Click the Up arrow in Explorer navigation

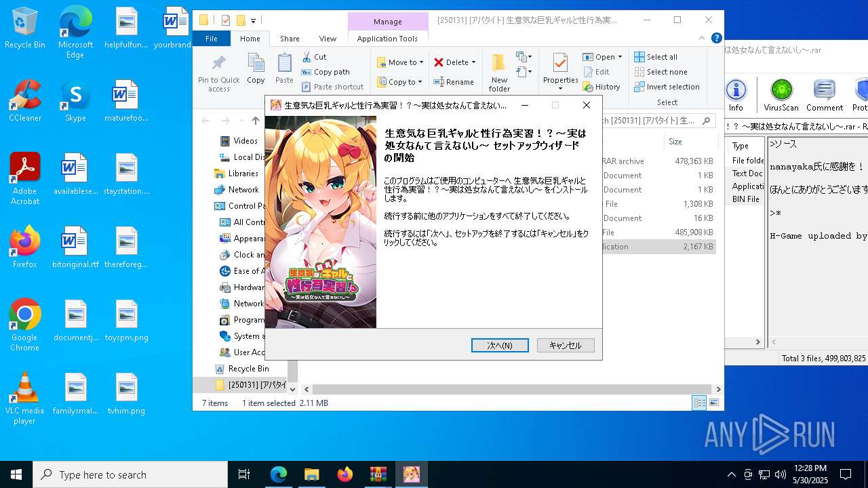tap(256, 121)
